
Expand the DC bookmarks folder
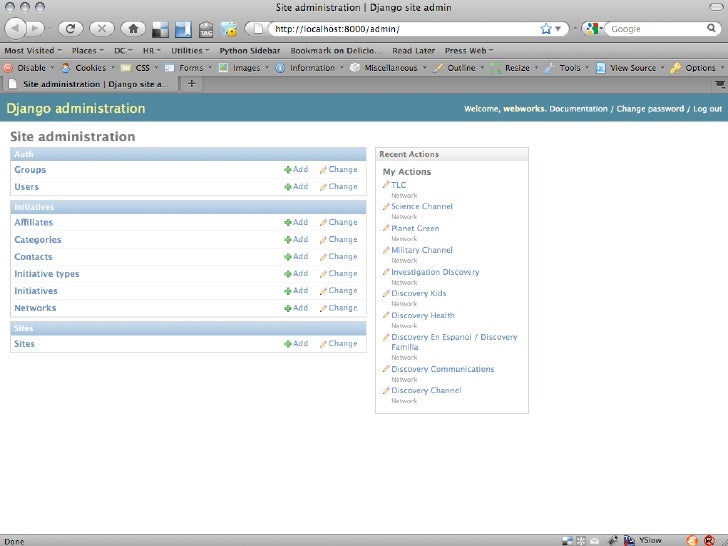tap(123, 51)
